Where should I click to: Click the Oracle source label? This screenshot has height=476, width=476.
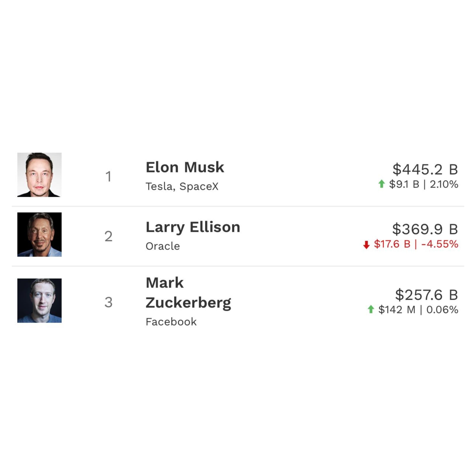pos(163,246)
